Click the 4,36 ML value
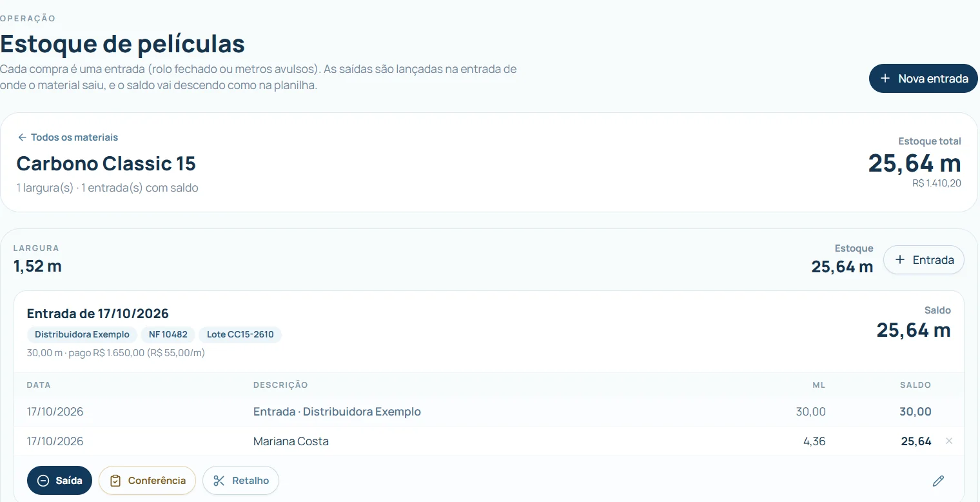Viewport: 980px width, 502px height. click(x=814, y=441)
